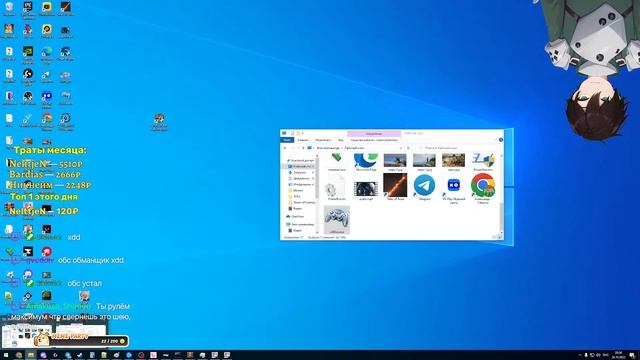Viewport: 640px width, 360px height.
Task: Open the View (Вид) ribbon tab
Action: pyautogui.click(x=341, y=140)
